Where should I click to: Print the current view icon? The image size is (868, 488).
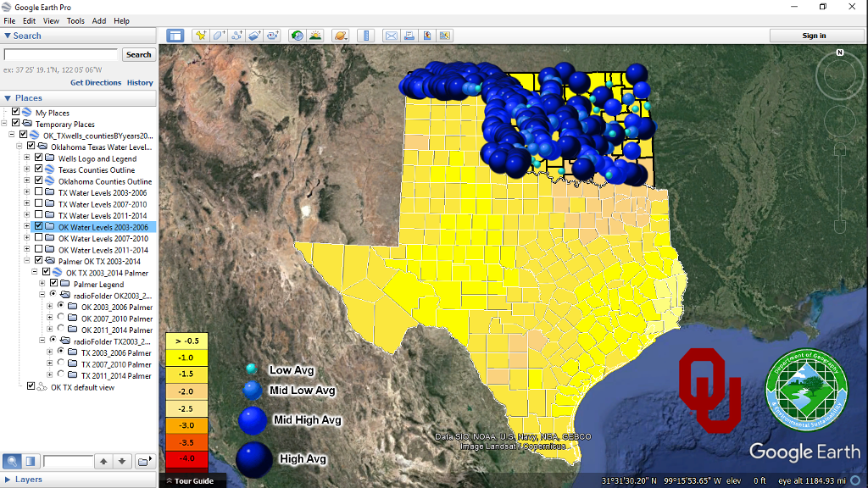tap(409, 36)
